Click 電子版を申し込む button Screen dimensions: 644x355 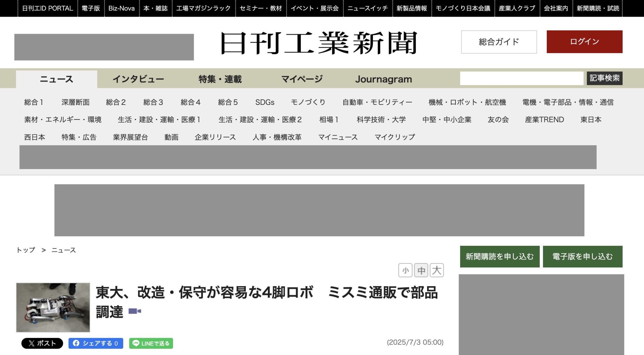point(582,257)
